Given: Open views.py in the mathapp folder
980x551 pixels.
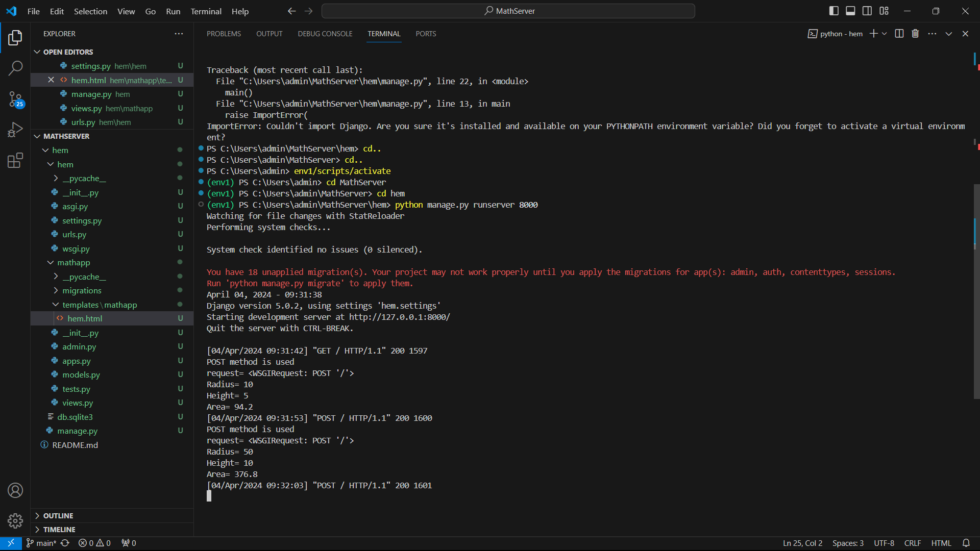Looking at the screenshot, I should pos(78,403).
